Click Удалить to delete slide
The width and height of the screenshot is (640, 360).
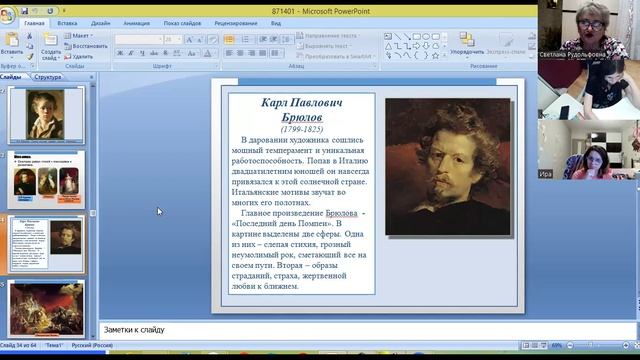click(x=79, y=57)
